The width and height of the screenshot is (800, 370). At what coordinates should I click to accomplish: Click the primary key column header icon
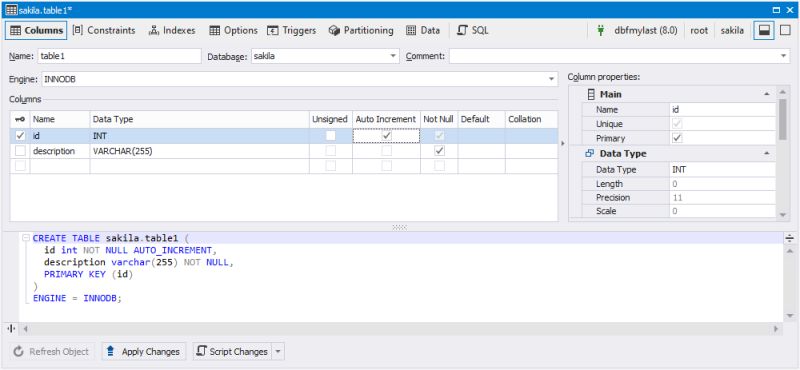pyautogui.click(x=20, y=119)
